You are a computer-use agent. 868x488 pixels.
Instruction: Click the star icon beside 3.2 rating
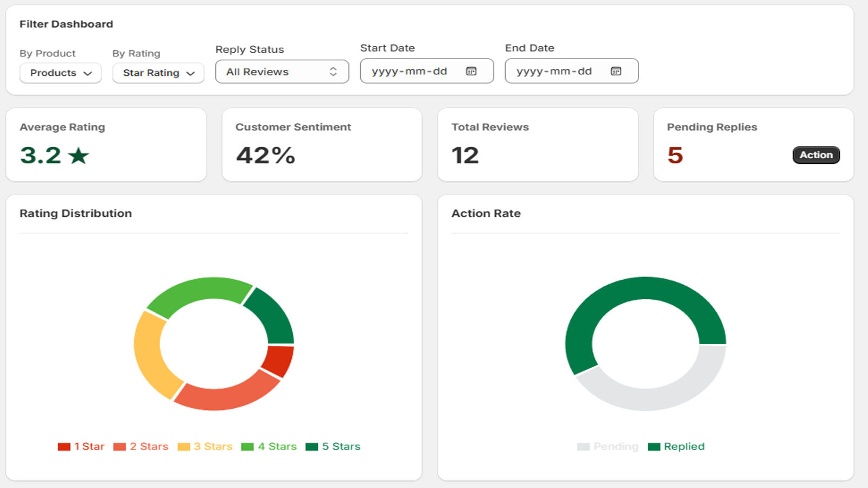pos(79,156)
